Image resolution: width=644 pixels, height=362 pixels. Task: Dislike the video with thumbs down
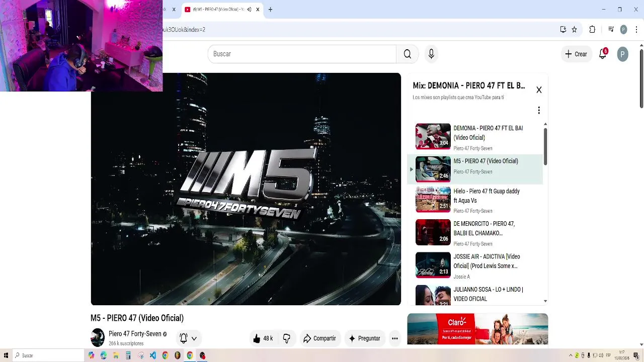point(287,338)
